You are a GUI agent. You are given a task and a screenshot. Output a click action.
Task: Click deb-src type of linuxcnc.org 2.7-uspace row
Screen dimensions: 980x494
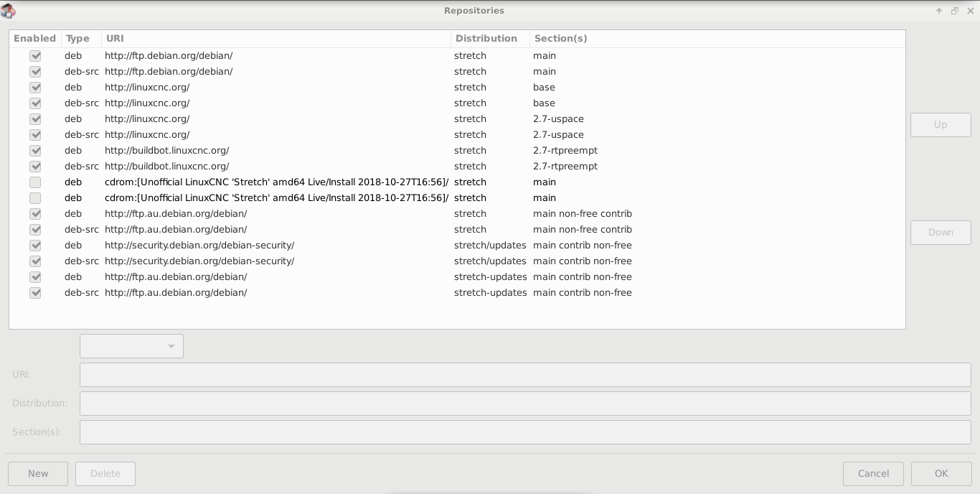[x=82, y=134]
